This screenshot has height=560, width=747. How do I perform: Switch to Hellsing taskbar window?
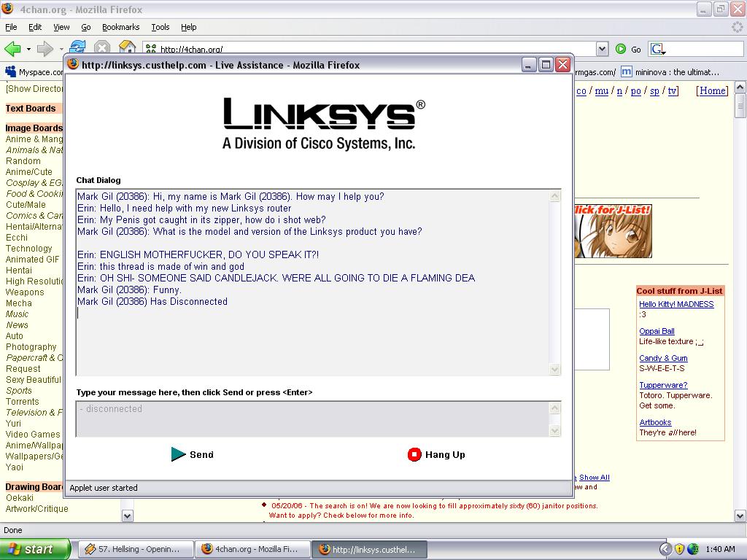point(135,549)
